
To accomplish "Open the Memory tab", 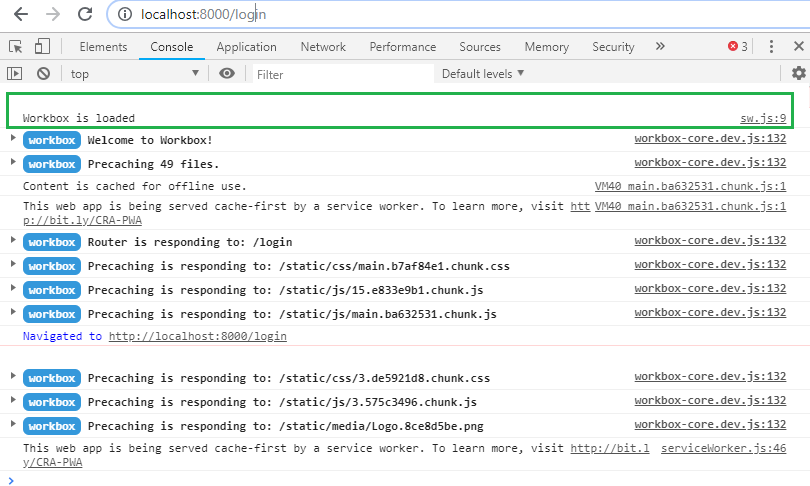I will [x=547, y=47].
